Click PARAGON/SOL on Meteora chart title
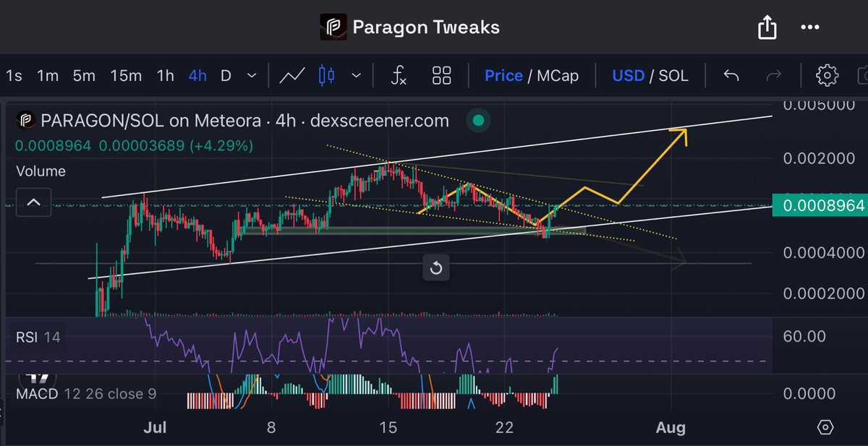 tap(244, 121)
